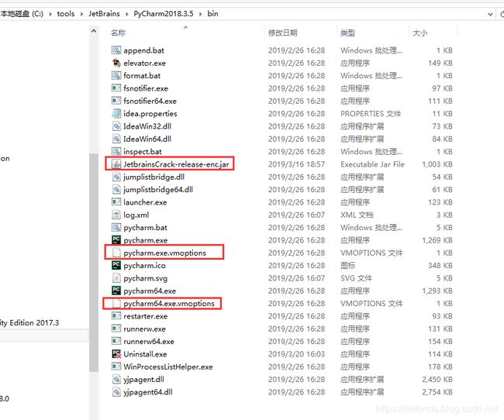
Task: Click the type SVG 文件
Action: [356, 278]
